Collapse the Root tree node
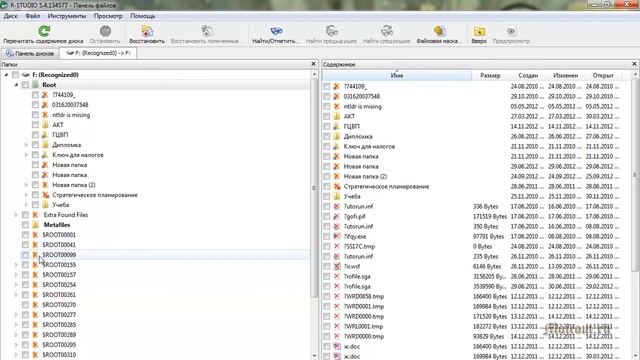This screenshot has height=360, width=640. [x=16, y=84]
